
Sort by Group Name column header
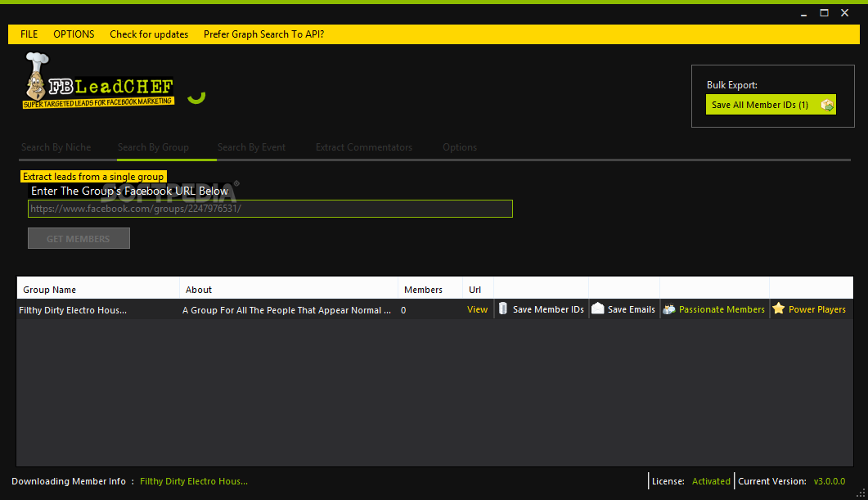click(x=98, y=290)
